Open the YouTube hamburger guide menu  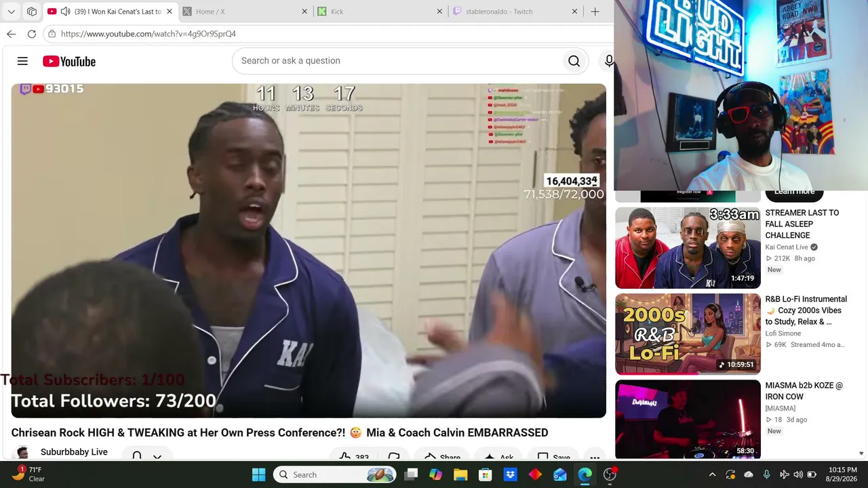tap(22, 61)
